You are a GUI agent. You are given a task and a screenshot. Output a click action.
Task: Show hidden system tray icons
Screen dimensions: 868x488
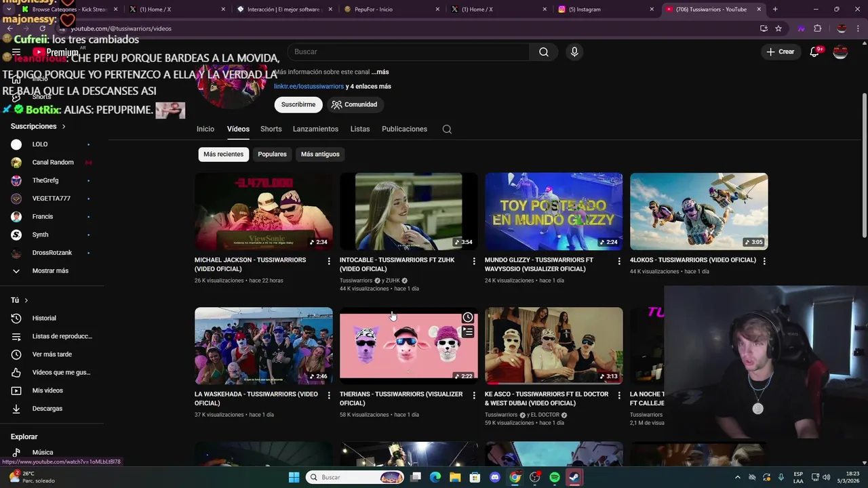click(738, 477)
